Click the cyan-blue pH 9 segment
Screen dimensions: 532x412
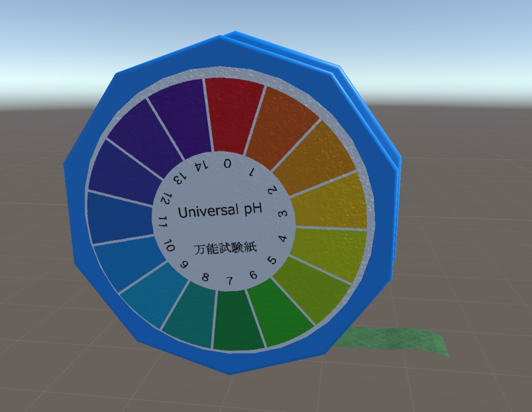(x=154, y=295)
